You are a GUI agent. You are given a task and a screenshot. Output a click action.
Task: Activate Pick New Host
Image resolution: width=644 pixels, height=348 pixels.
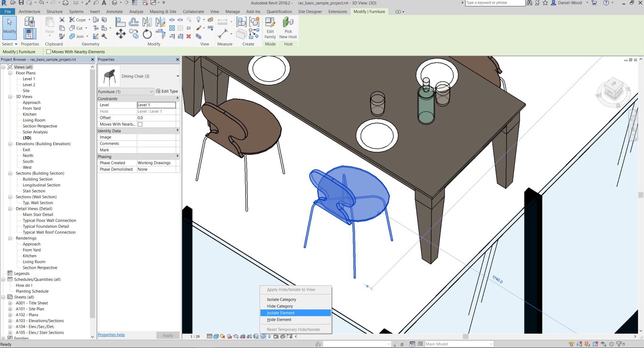(288, 27)
